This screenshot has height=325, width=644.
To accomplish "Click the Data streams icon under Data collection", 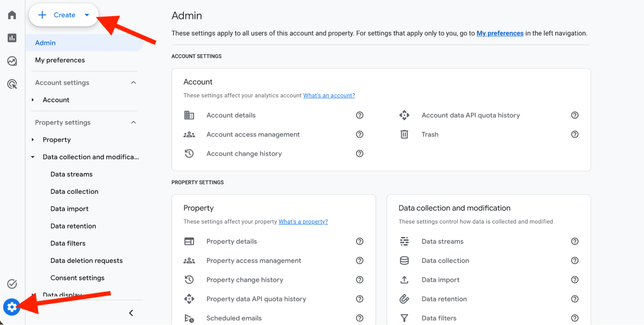I will (x=404, y=241).
